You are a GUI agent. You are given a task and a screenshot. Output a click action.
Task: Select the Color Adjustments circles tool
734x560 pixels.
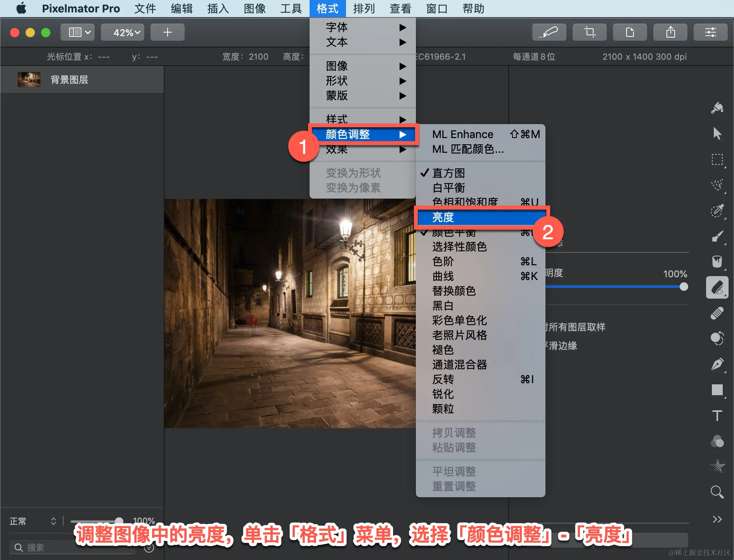point(717,441)
